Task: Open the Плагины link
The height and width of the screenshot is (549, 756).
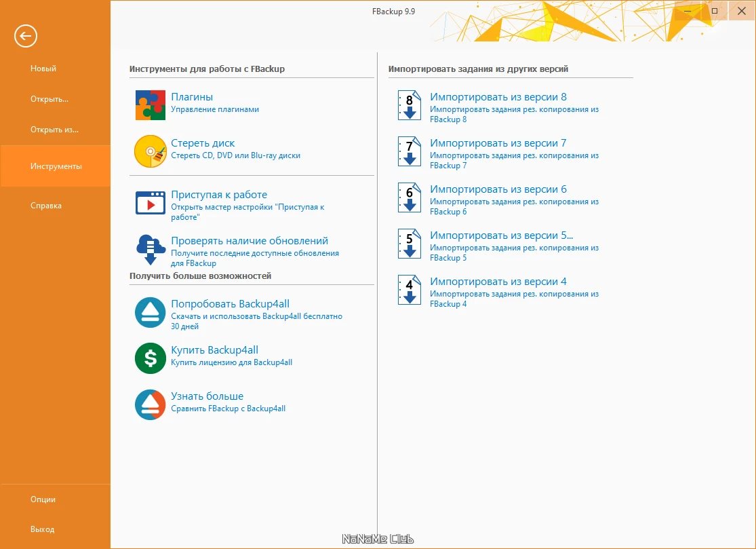Action: (x=192, y=97)
